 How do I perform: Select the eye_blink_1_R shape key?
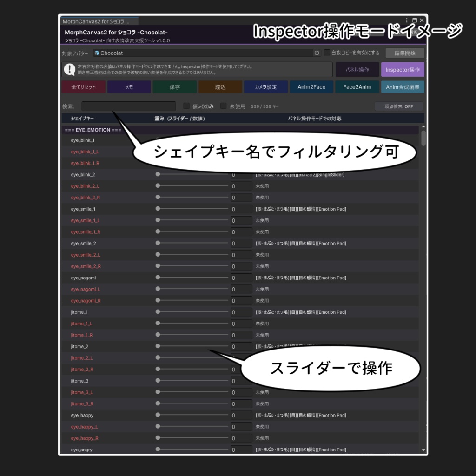85,163
